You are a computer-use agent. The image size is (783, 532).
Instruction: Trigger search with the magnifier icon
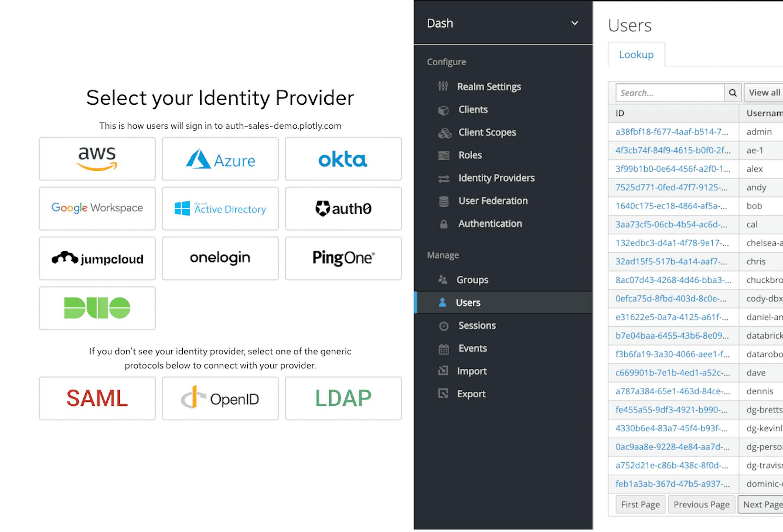[733, 92]
